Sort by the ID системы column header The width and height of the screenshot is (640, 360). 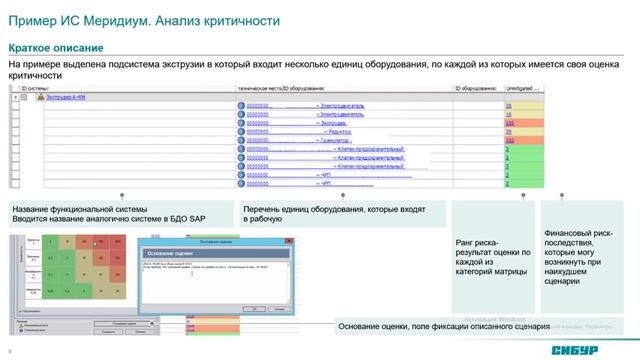tap(35, 88)
